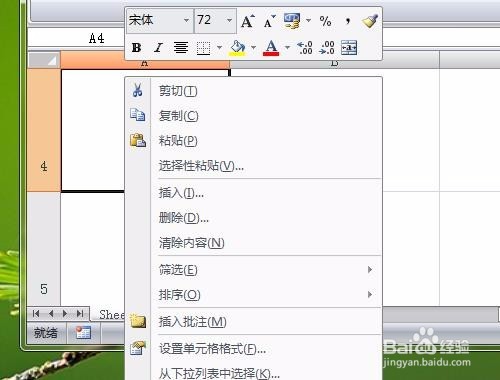Open the font color dropdown arrow
Viewport: 500px width, 380px height.
point(287,48)
